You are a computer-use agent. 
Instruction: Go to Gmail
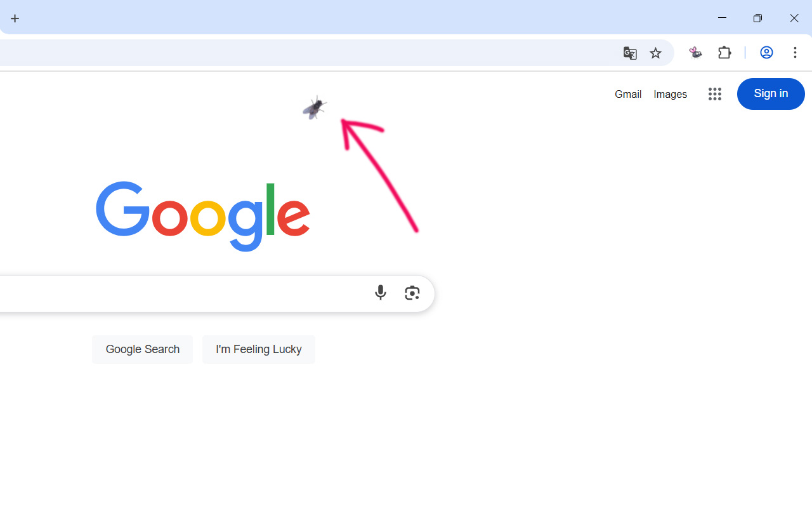click(x=628, y=94)
